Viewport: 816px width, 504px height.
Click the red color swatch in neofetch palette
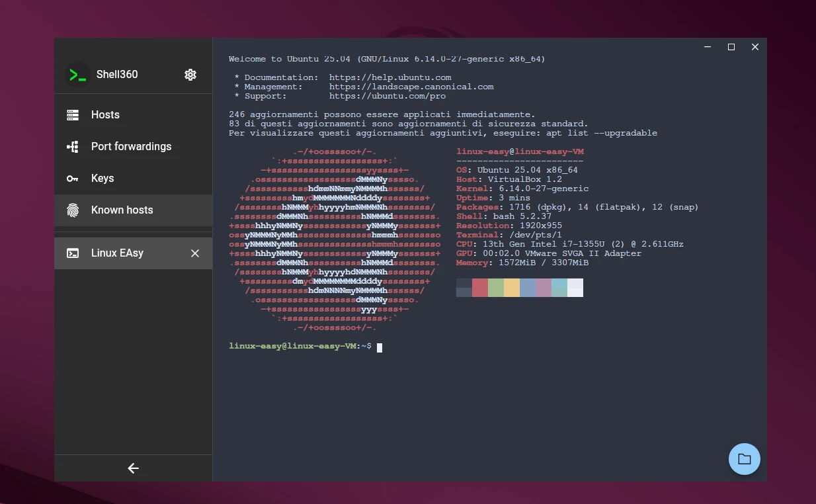(x=481, y=287)
